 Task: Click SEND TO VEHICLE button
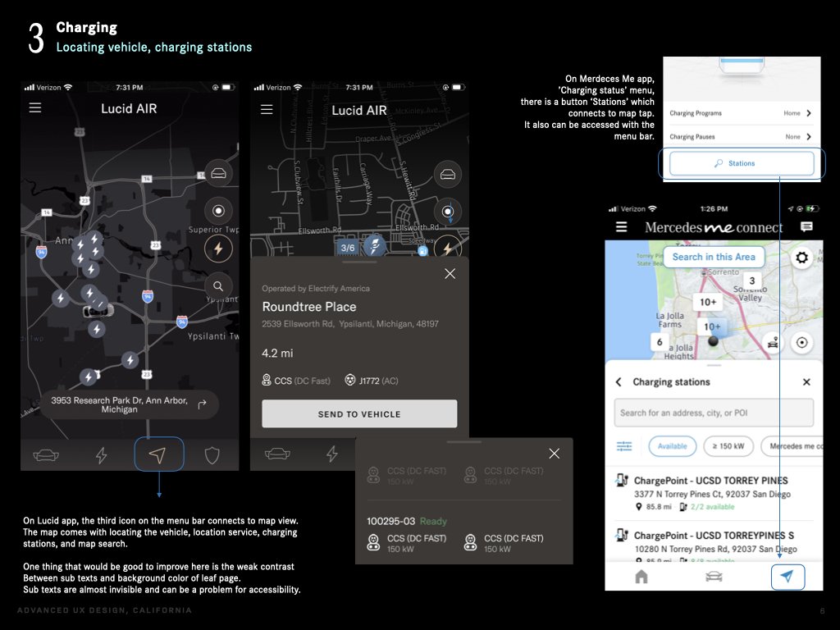359,413
